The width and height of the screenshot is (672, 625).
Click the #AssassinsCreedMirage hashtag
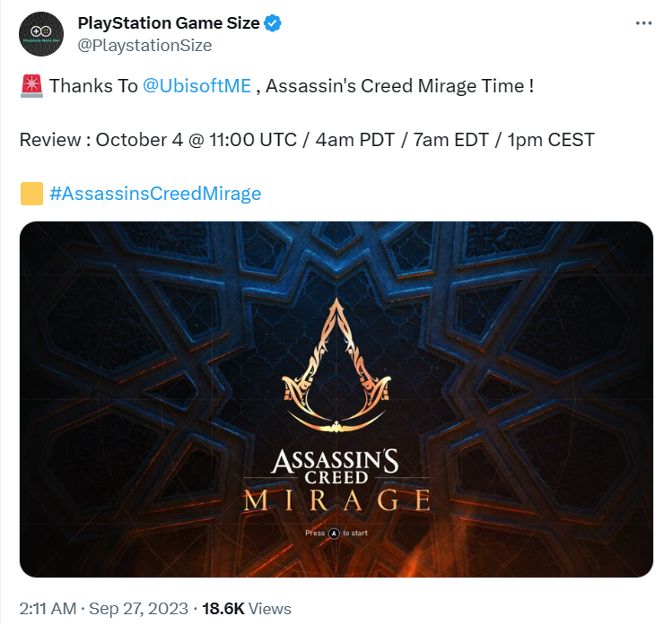pyautogui.click(x=155, y=194)
